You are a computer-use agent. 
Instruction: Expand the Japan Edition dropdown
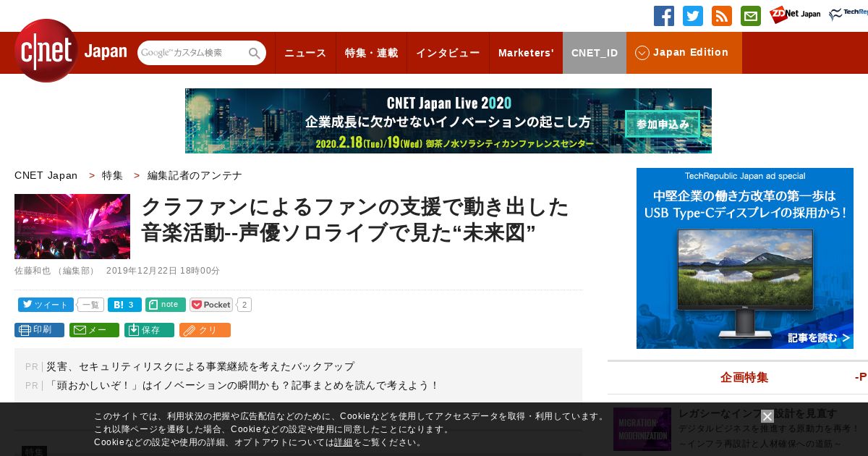pos(684,53)
